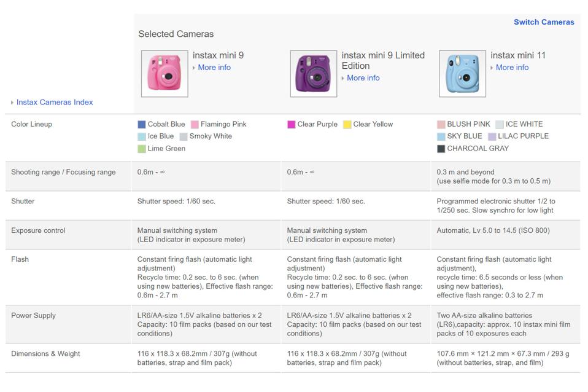Screen dimensions: 588x392
Task: Select the Smoky White color swatch
Action: click(184, 136)
